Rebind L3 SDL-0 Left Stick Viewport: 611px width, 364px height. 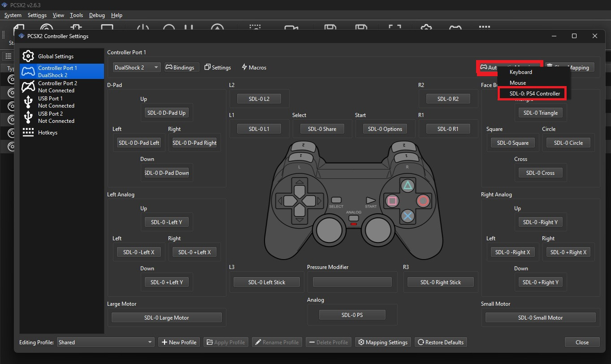267,282
